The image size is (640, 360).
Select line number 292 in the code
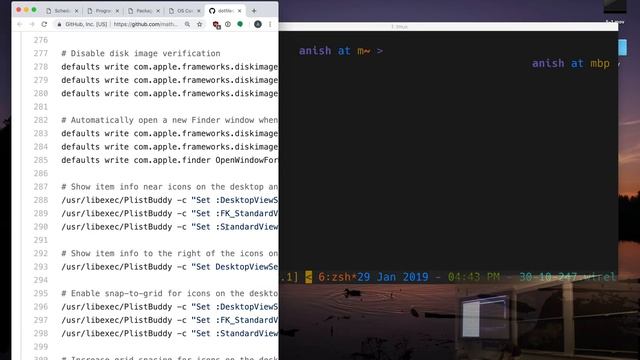41,253
